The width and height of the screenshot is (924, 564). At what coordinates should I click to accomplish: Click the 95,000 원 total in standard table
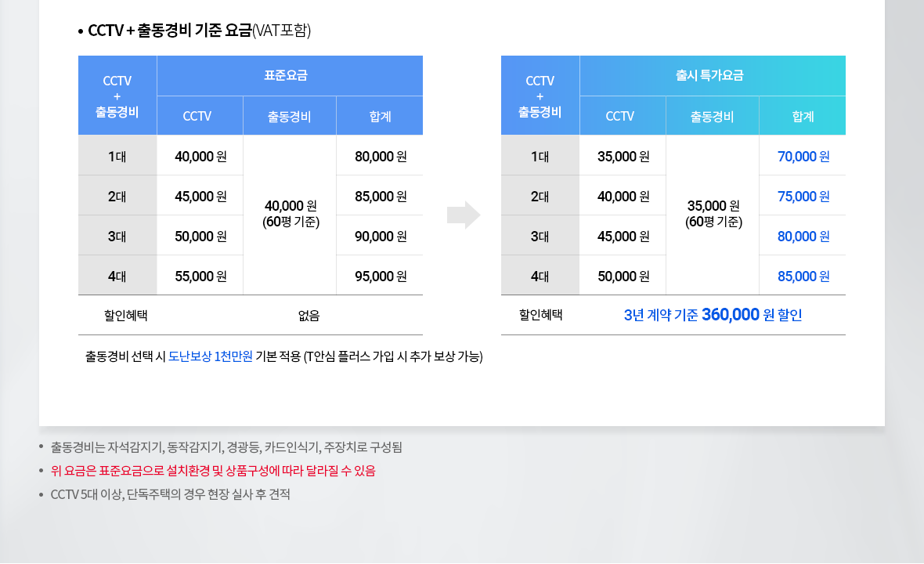pyautogui.click(x=380, y=276)
